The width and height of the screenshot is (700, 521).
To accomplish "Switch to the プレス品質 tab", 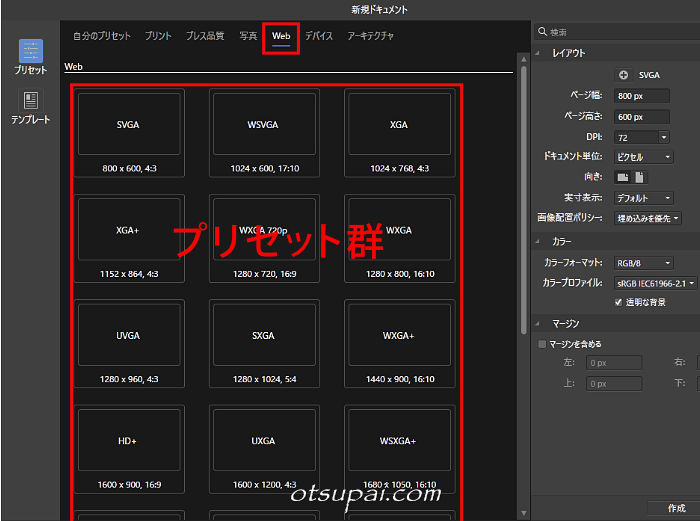I will (205, 36).
